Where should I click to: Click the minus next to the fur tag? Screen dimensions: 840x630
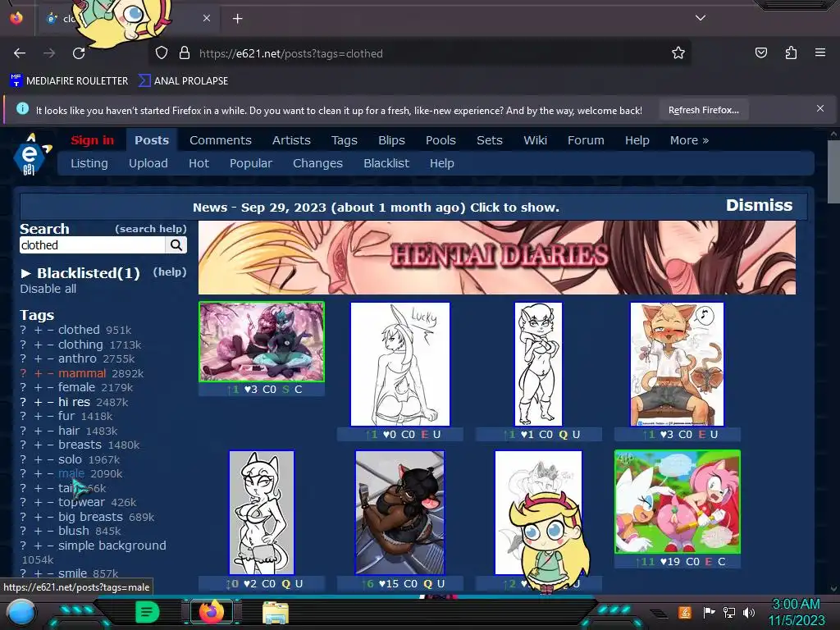(x=50, y=416)
